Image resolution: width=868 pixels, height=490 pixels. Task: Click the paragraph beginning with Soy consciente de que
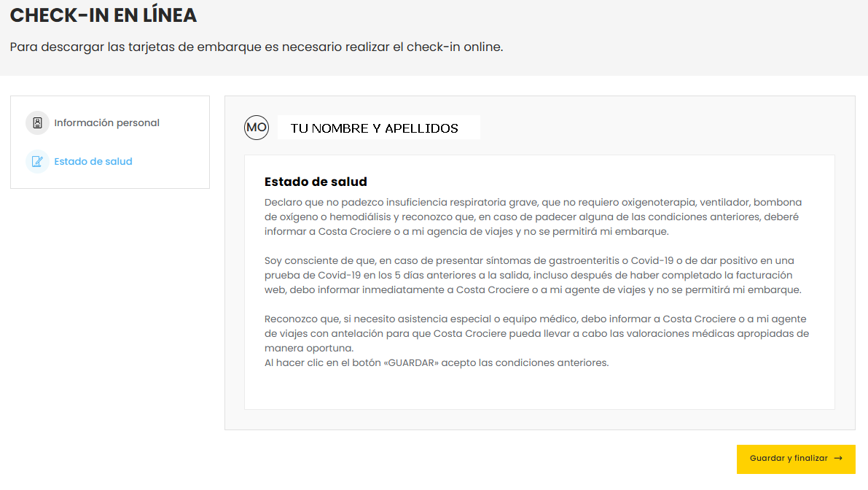click(x=532, y=275)
